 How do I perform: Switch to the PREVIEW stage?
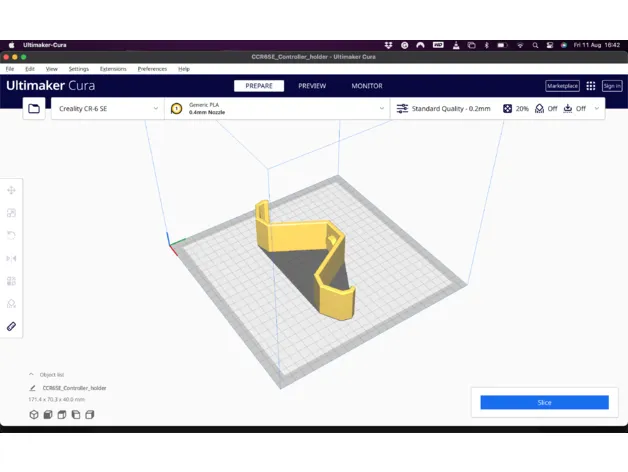312,86
